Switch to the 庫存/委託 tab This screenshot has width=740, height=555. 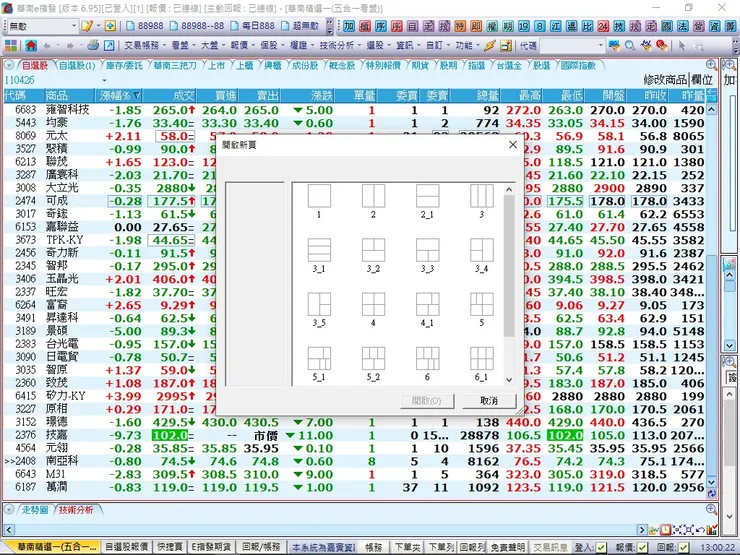[x=124, y=65]
